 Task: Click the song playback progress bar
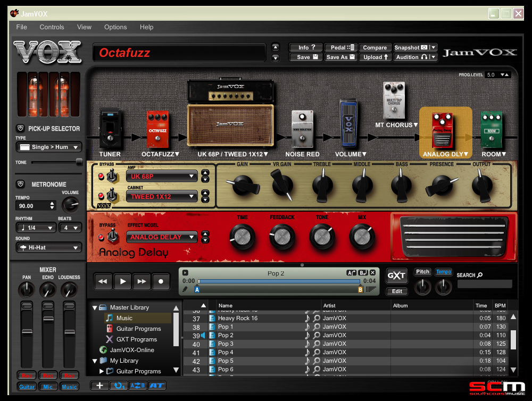[279, 281]
